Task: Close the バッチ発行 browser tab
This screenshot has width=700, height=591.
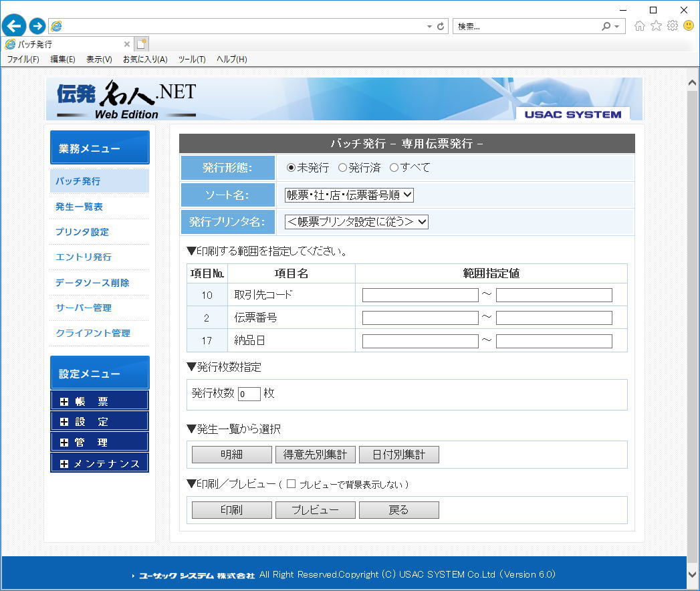Action: (127, 44)
